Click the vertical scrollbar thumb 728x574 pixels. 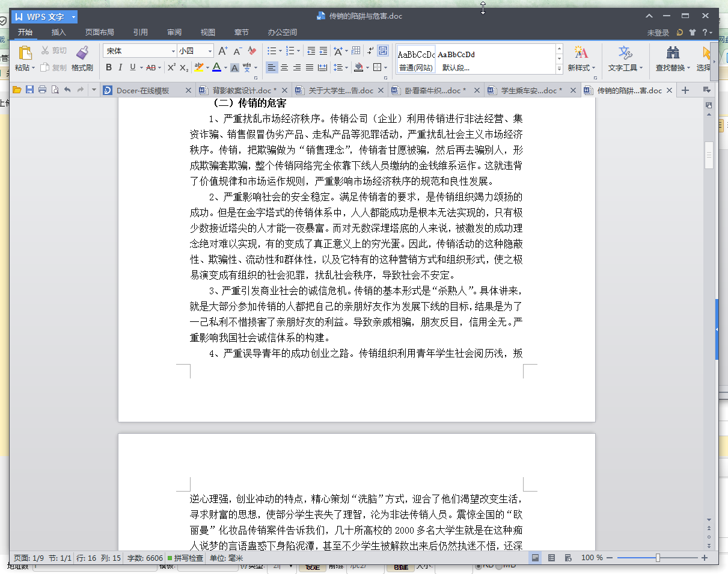709,155
